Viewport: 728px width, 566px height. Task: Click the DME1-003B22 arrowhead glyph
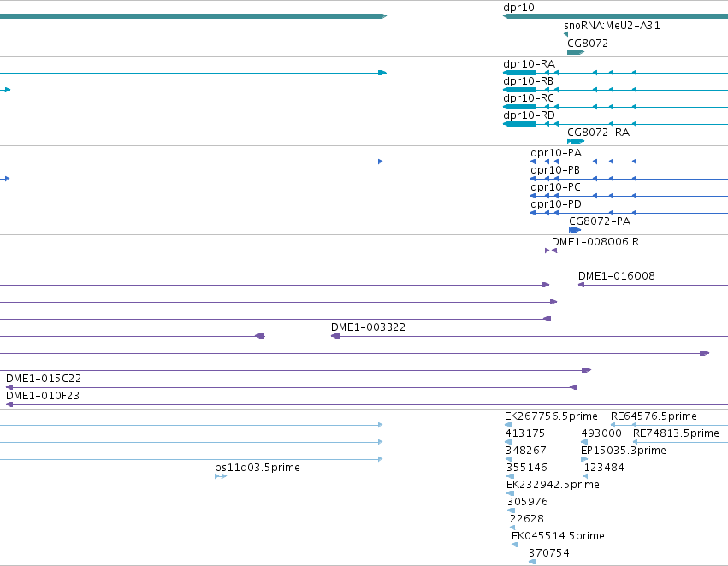point(335,336)
